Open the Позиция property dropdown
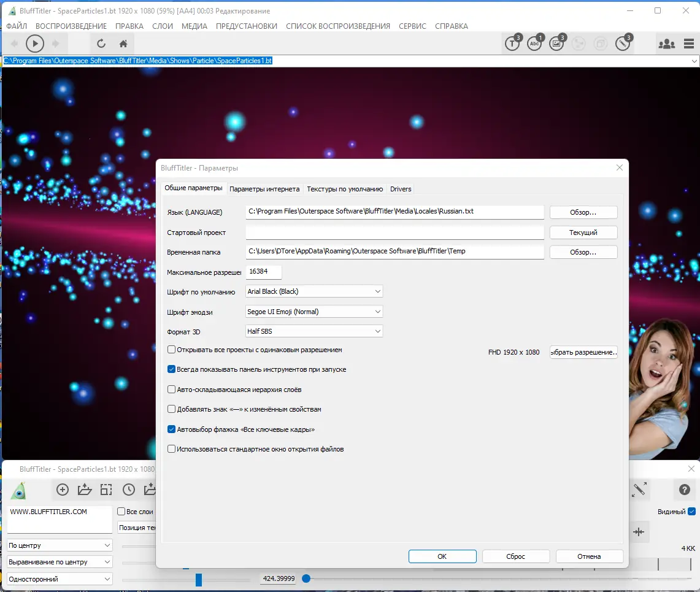The height and width of the screenshot is (592, 700). click(x=137, y=528)
